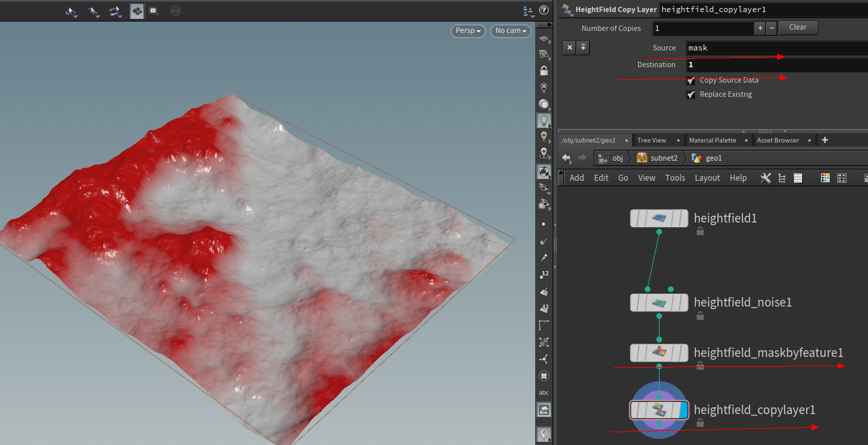This screenshot has height=445, width=868.
Task: Open the node color palette in network toolbar
Action: [825, 177]
